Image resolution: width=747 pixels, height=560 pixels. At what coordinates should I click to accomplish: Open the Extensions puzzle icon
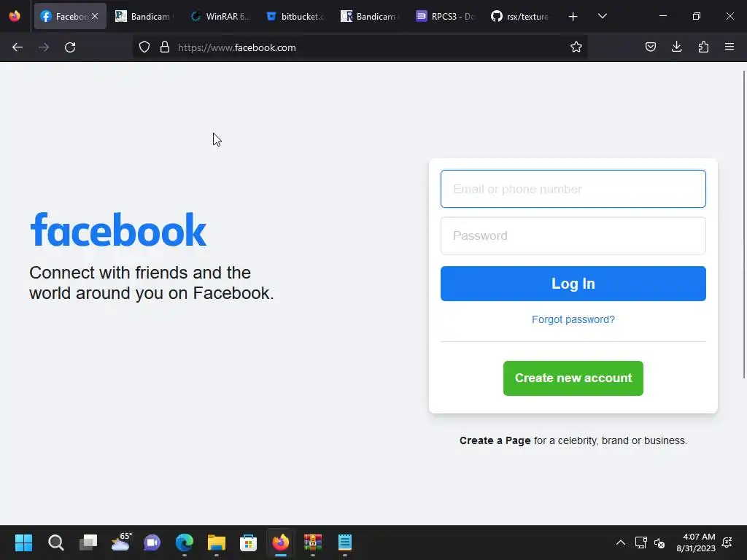(x=703, y=47)
